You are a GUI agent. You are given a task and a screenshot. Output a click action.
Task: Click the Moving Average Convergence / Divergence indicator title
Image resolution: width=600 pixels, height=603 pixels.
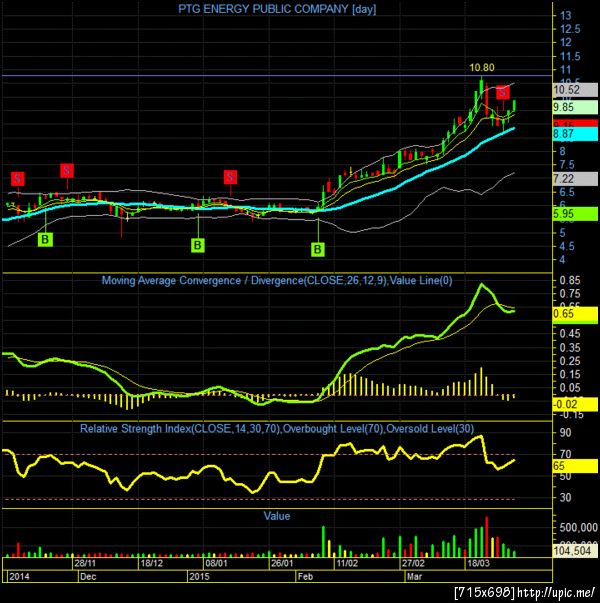[x=277, y=280]
